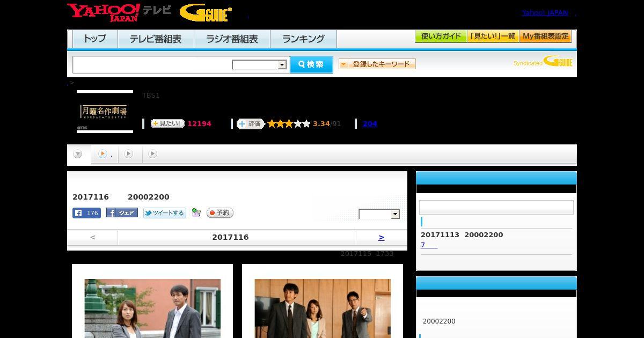Click the 評価 rating plus button
Screen dimensions: 644x338
point(251,124)
